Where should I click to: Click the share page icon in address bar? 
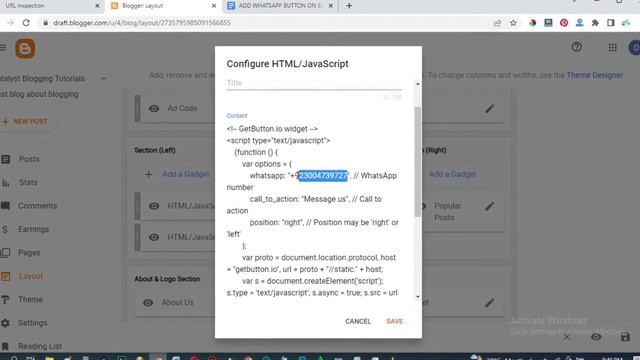(497, 23)
